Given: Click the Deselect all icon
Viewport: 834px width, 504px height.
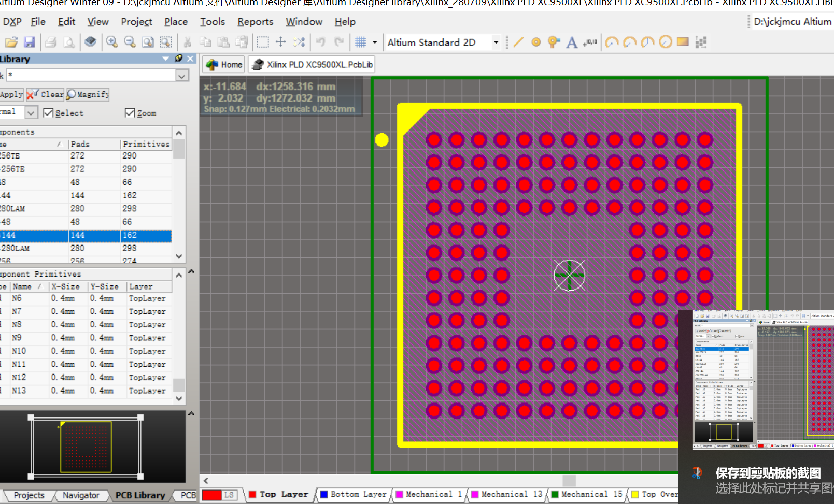Looking at the screenshot, I should 299,42.
